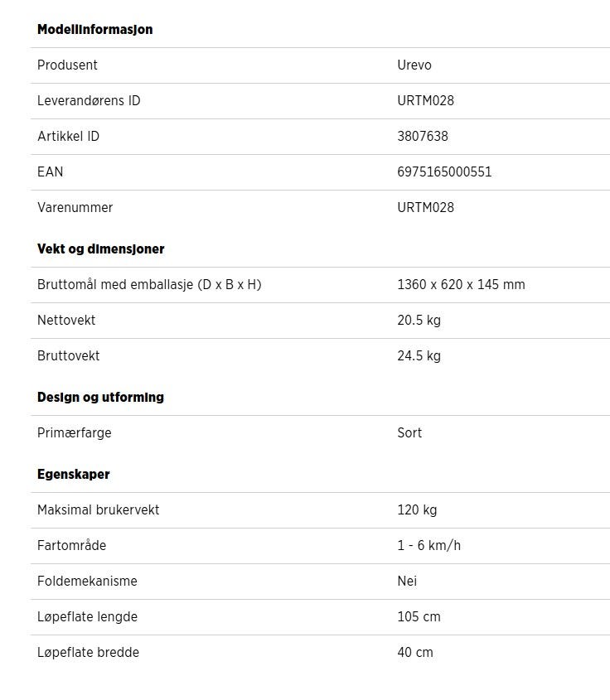Click the Foldemekanisme value Nei

point(407,581)
